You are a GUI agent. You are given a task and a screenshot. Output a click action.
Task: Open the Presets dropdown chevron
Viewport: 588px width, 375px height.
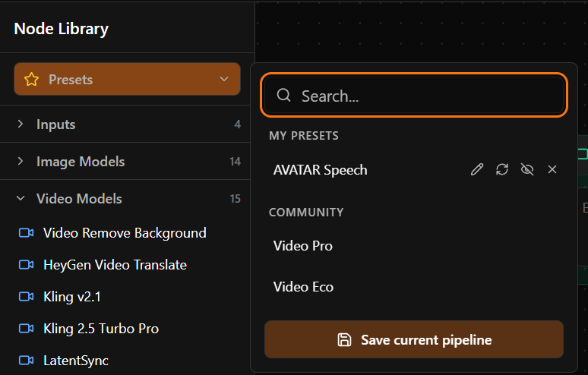pos(224,80)
